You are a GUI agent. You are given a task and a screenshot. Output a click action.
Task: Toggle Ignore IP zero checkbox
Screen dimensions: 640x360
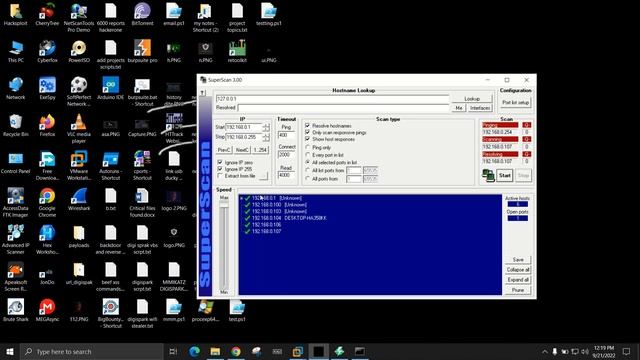pyautogui.click(x=220, y=162)
